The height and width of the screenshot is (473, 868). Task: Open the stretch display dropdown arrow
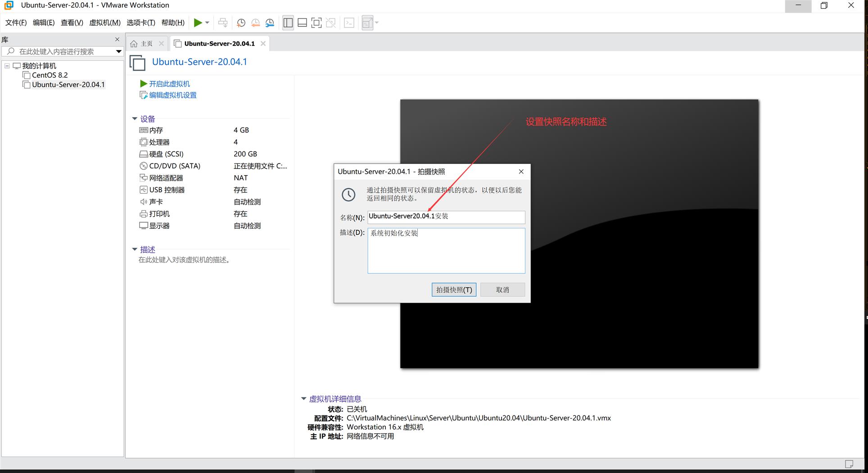[377, 23]
